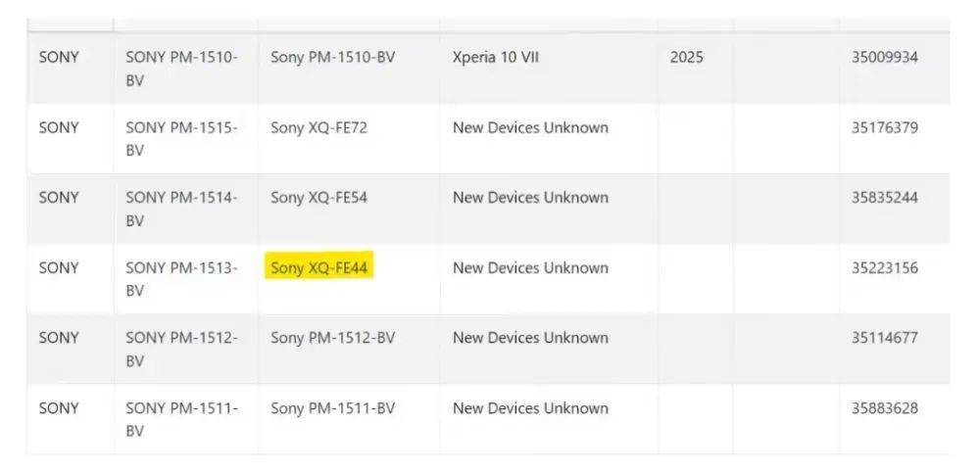Screen dimensions: 980x471
Task: Select the number 35835244
Action: point(884,198)
